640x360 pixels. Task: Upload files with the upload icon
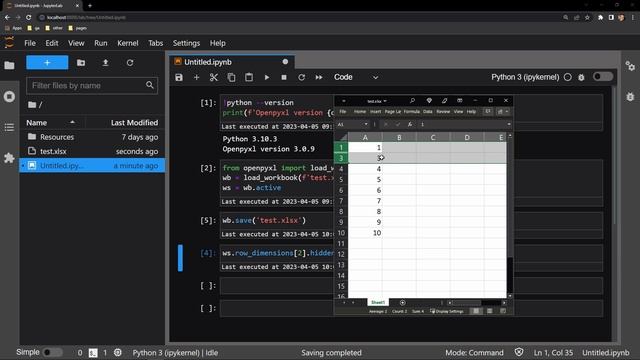click(105, 62)
